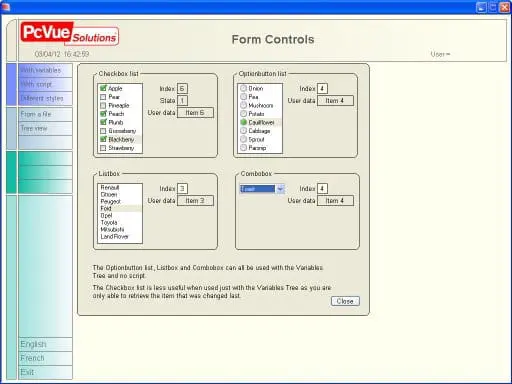
Task: Click Index field in Optionbutton list group
Action: tap(322, 89)
